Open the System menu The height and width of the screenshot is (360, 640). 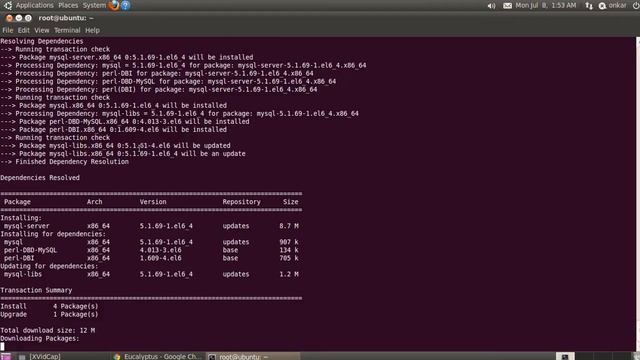coord(94,5)
